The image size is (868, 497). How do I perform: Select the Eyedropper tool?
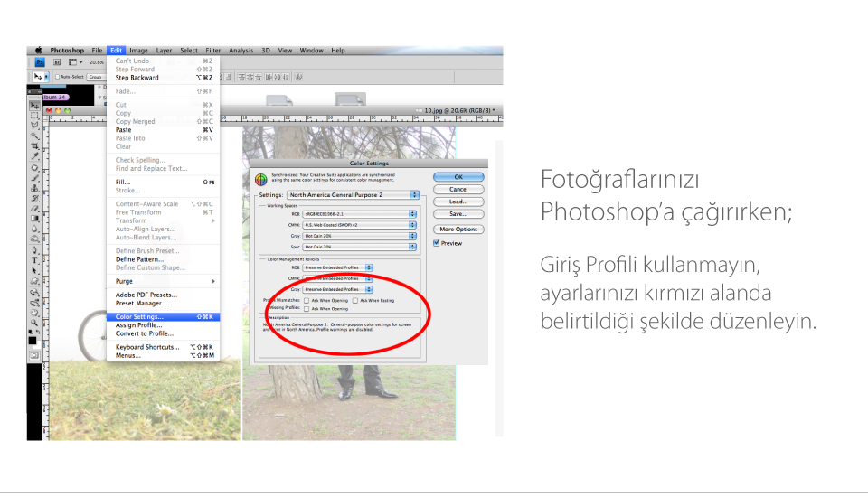click(34, 155)
